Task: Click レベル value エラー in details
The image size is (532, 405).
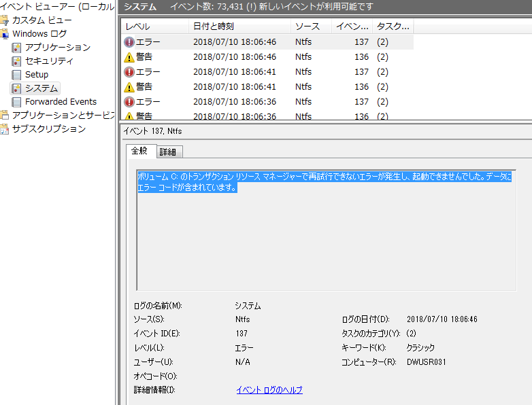Action: [x=244, y=348]
